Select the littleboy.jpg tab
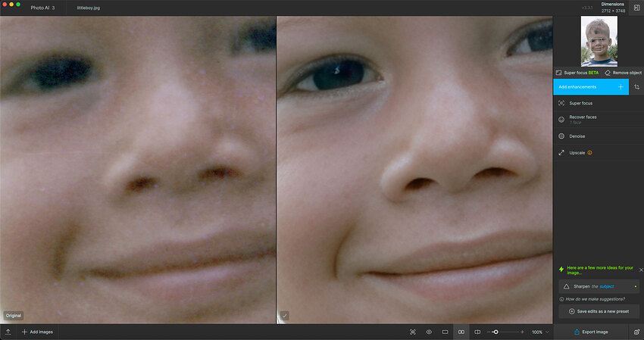Screen dimensions: 644x340 89,8
